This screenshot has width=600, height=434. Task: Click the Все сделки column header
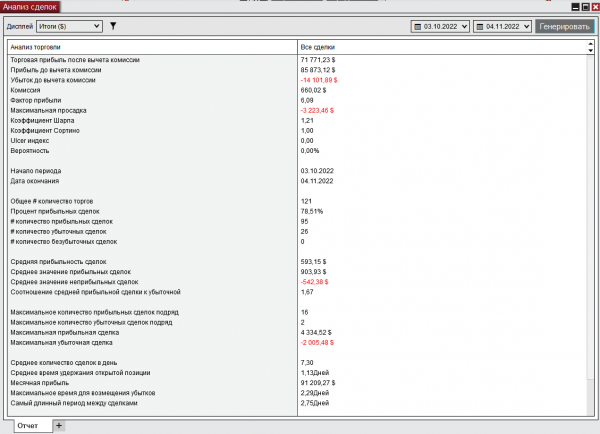click(x=442, y=47)
